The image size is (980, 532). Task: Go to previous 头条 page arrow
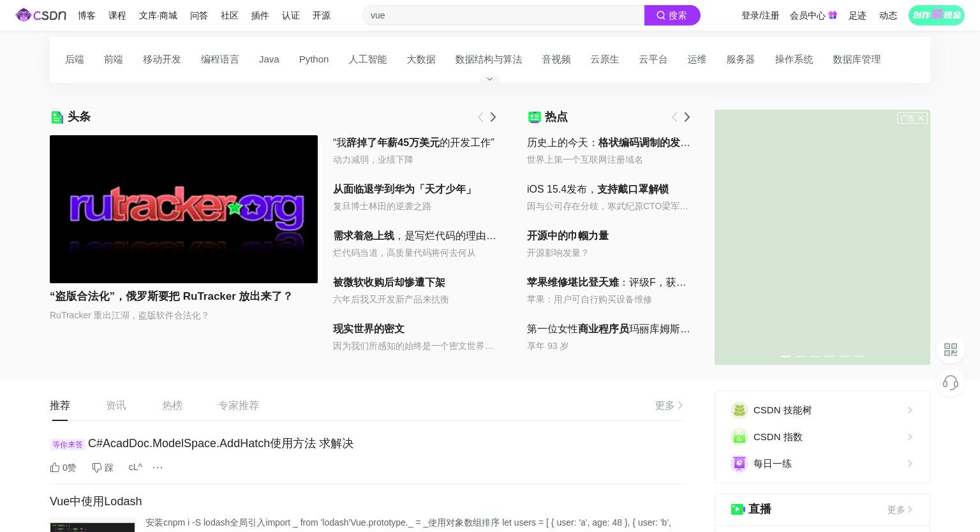[480, 117]
